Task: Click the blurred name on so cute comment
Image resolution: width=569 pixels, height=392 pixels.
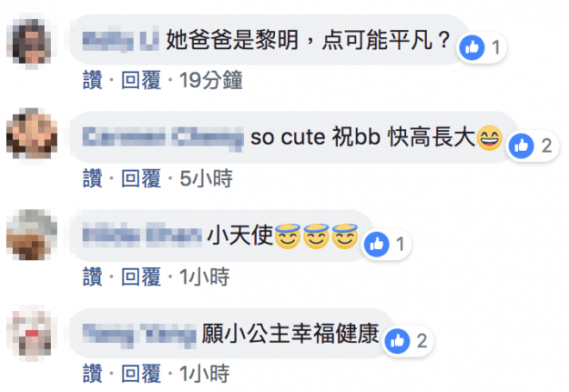Action: click(x=163, y=139)
